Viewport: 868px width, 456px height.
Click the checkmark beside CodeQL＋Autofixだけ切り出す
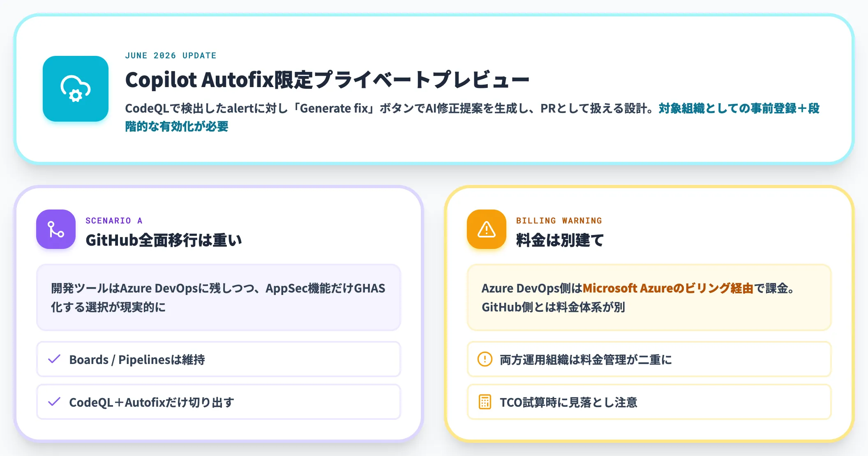point(54,402)
